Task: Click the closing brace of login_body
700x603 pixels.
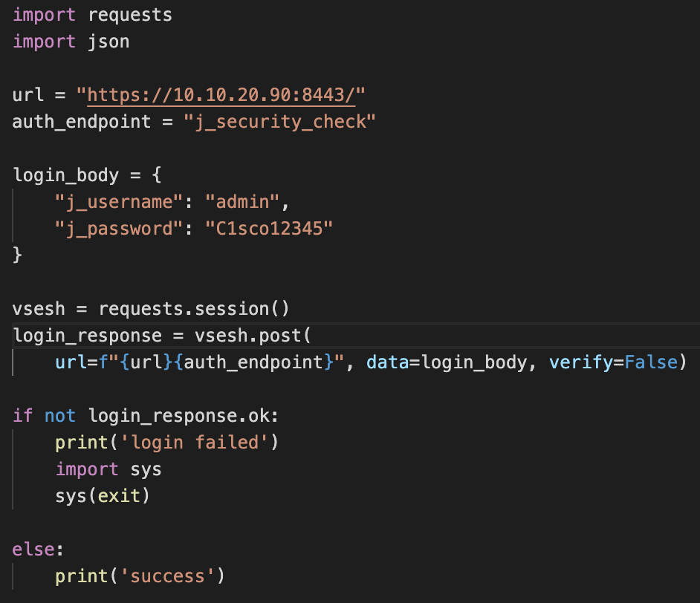Action: (18, 255)
